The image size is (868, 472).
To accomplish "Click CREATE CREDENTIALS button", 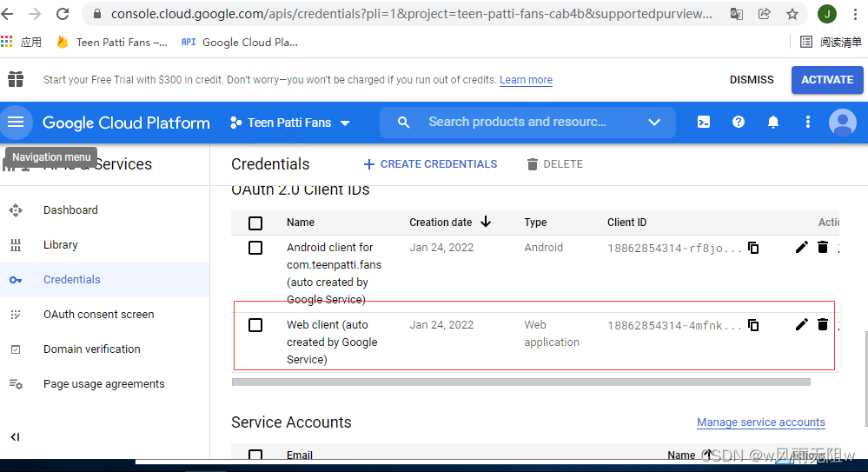I will coord(430,164).
